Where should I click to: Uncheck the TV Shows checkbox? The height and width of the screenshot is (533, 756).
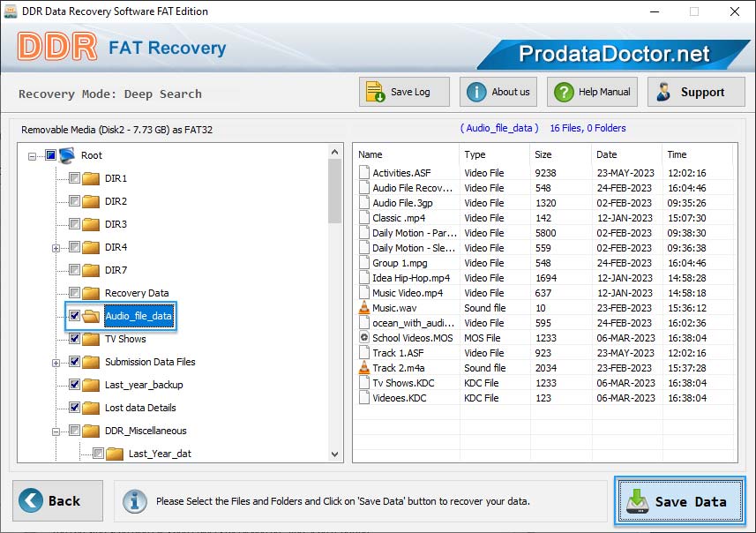point(74,338)
